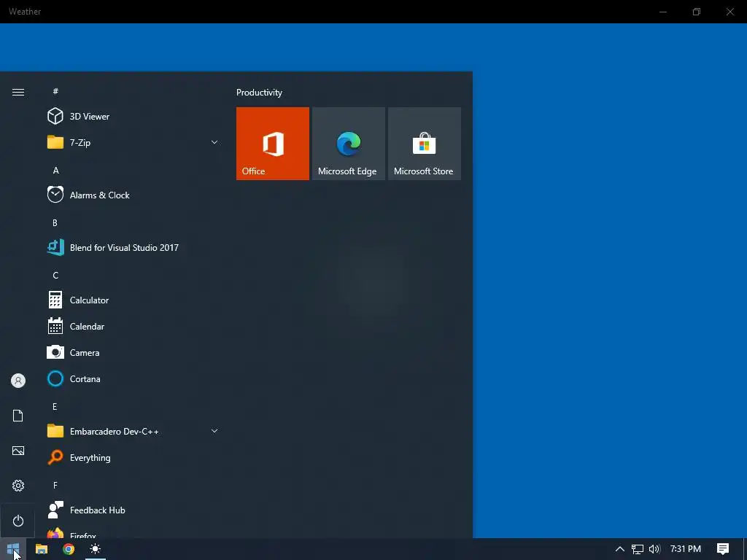
Task: Open the volume tray icon
Action: (x=654, y=549)
